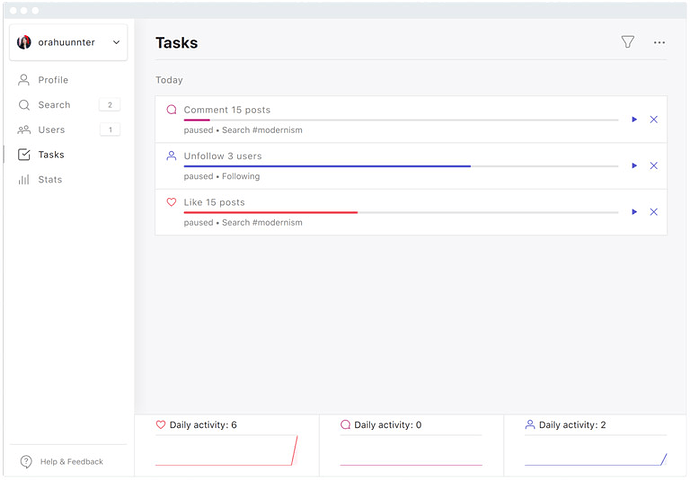
Task: Open Search in the sidebar
Action: (x=54, y=105)
